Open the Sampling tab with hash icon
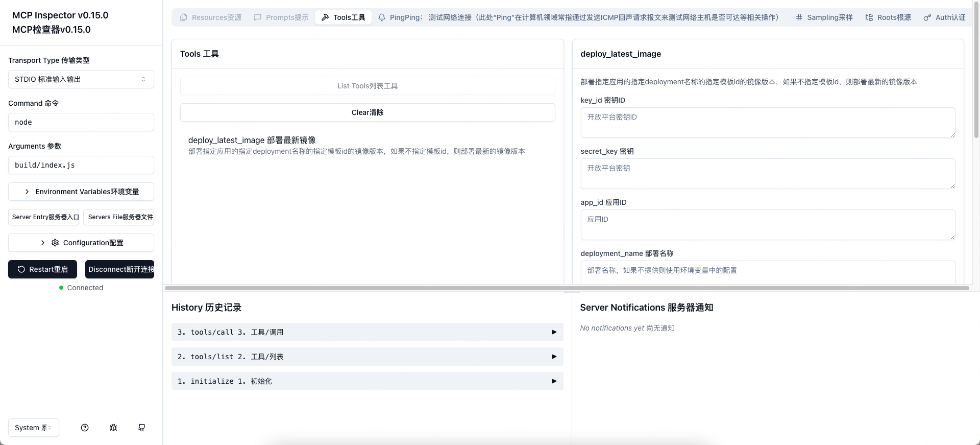This screenshot has height=445, width=980. tap(824, 17)
